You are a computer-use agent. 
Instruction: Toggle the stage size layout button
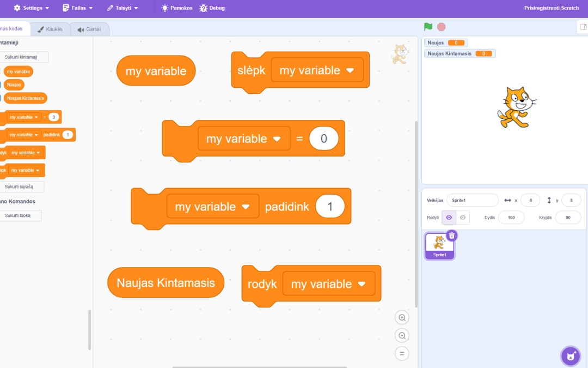click(583, 27)
